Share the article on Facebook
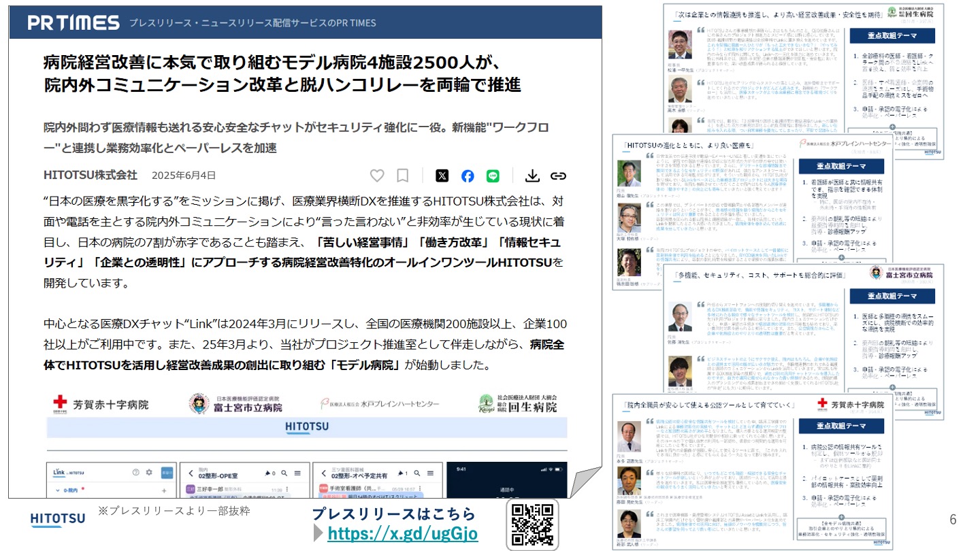The width and height of the screenshot is (980, 551). coord(468,176)
